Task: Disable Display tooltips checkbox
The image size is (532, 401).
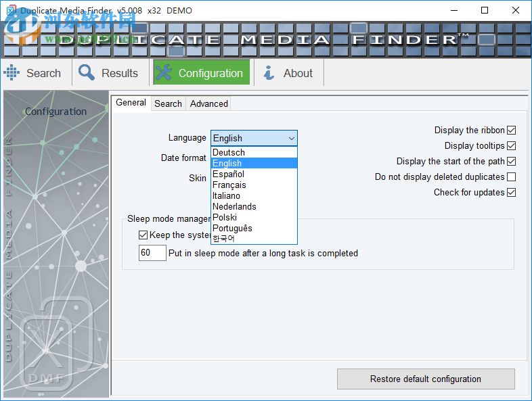Action: (x=511, y=146)
